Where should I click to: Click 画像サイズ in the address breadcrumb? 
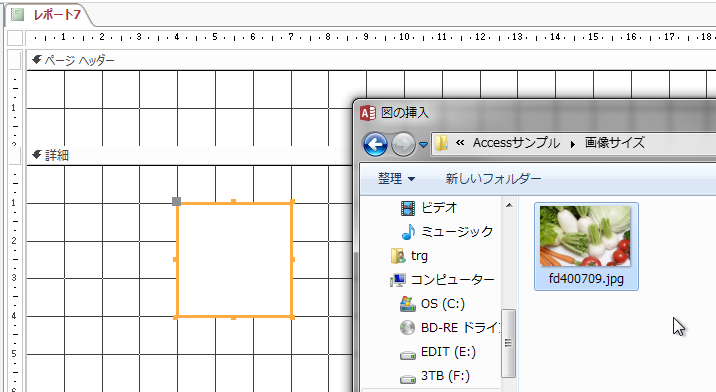[615, 143]
